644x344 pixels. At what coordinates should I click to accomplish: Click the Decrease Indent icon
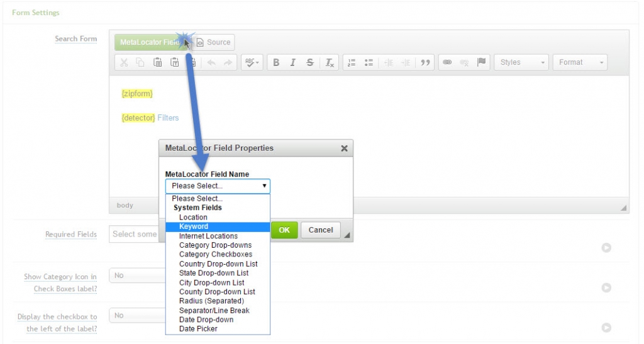[x=389, y=62]
